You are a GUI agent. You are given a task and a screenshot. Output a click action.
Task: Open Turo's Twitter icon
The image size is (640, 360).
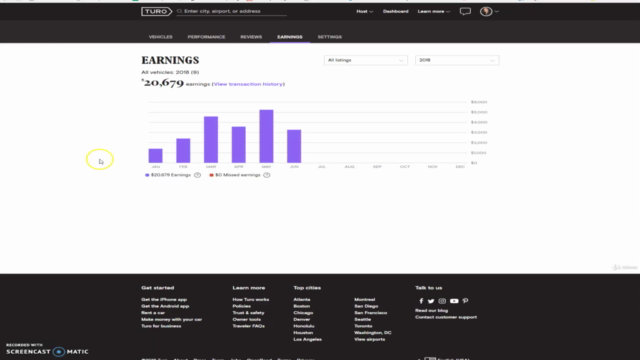click(431, 301)
